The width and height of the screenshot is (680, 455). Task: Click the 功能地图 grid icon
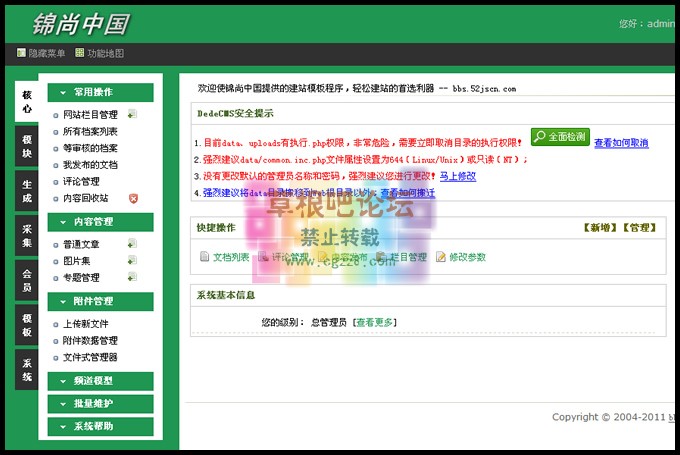79,53
